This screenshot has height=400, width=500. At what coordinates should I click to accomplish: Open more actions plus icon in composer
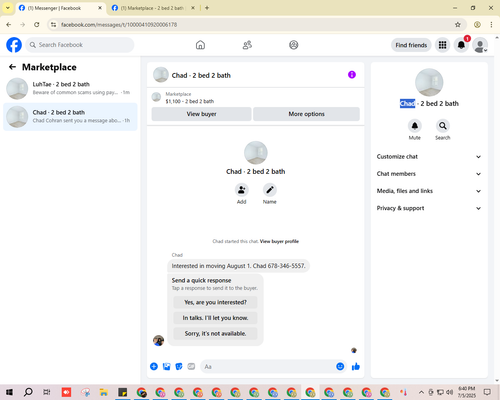point(154,367)
